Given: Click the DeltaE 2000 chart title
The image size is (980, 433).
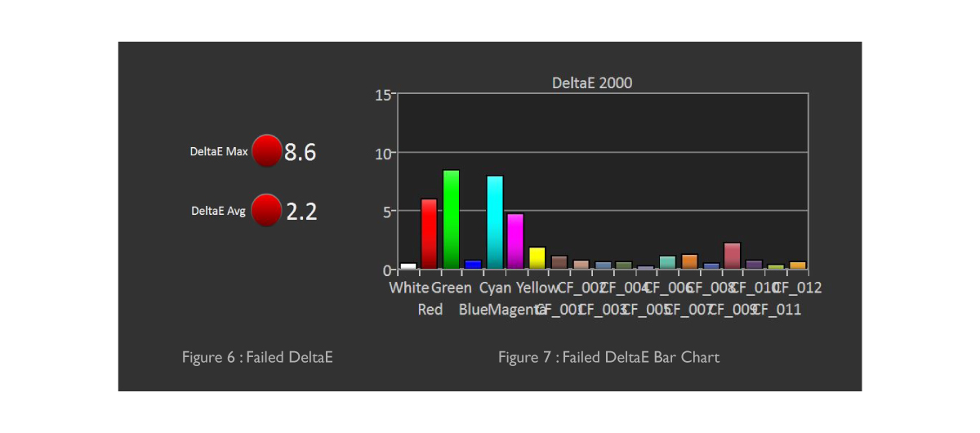Looking at the screenshot, I should coord(591,83).
